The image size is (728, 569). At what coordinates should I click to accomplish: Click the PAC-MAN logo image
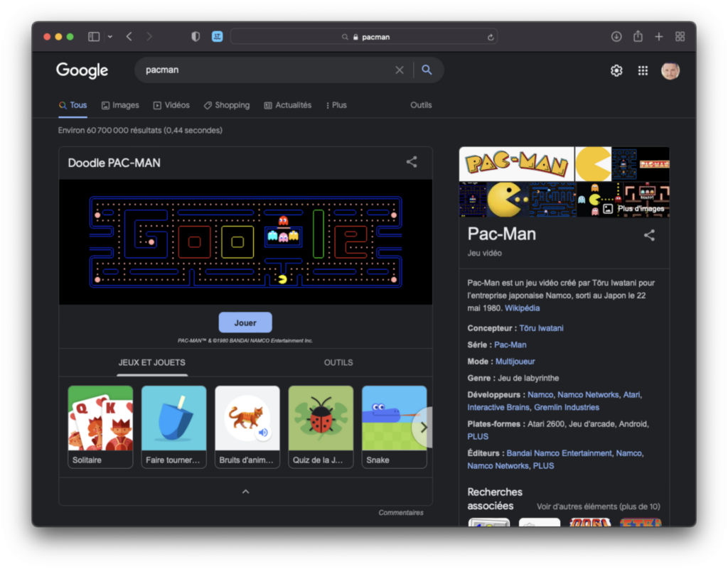[517, 164]
